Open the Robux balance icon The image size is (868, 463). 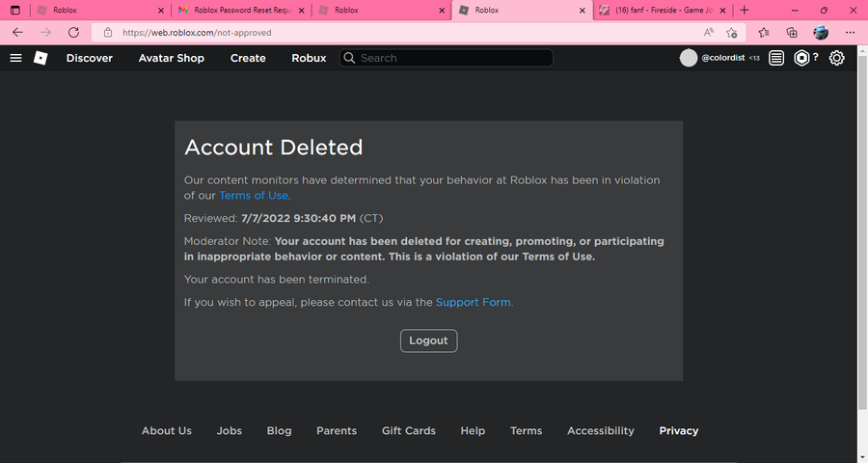point(801,58)
